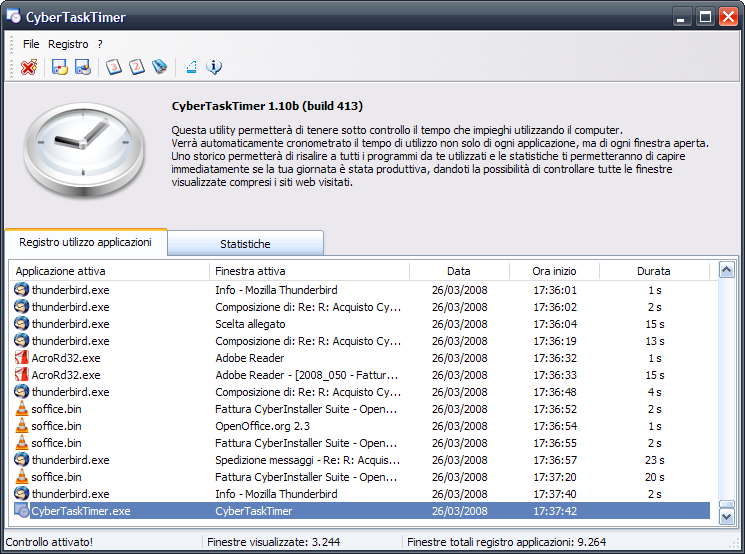
Task: Click the calendar page icon showing number 3
Action: point(114,67)
